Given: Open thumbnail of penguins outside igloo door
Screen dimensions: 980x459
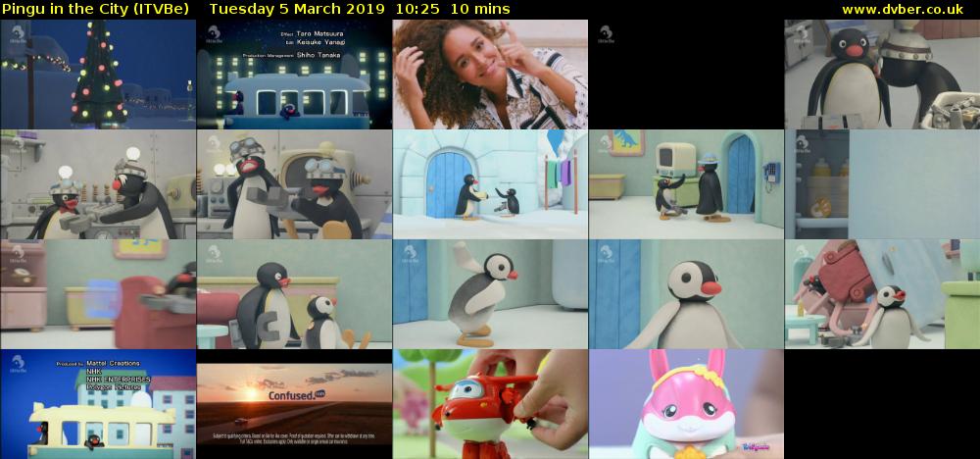Looking at the screenshot, I should pyautogui.click(x=490, y=184).
